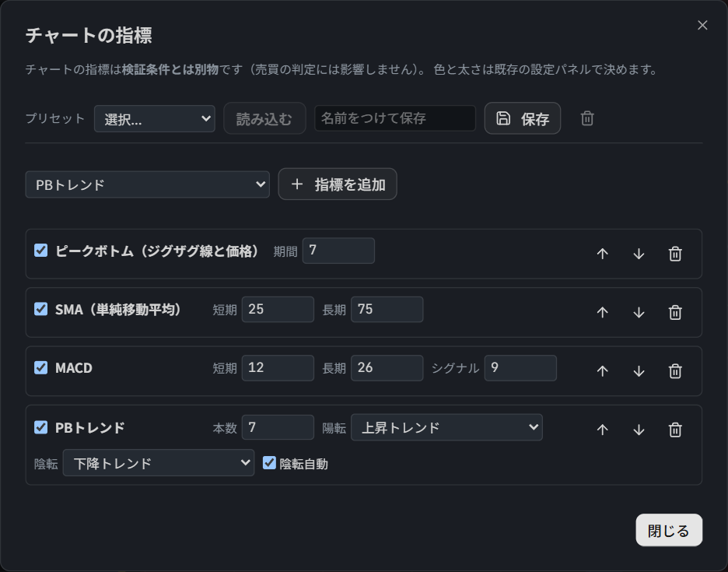The height and width of the screenshot is (572, 728).
Task: Toggle the MACD checkbox
Action: pos(41,367)
